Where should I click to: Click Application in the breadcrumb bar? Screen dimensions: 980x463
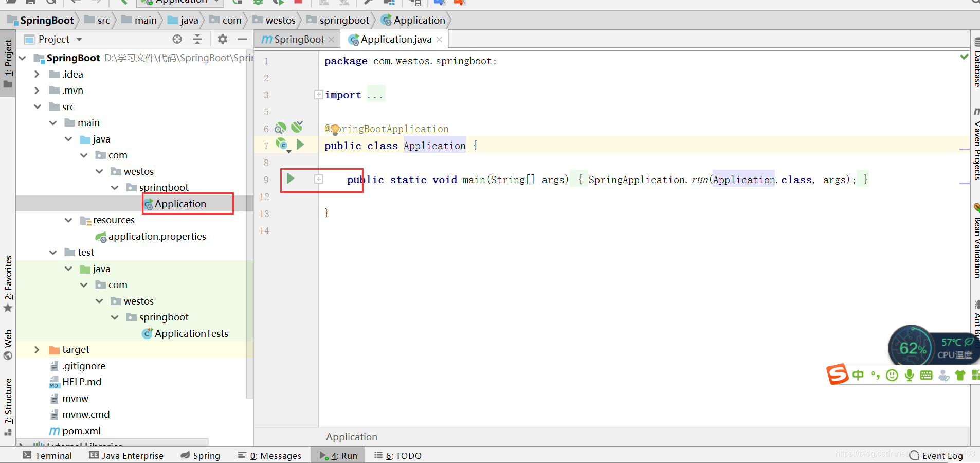point(413,20)
